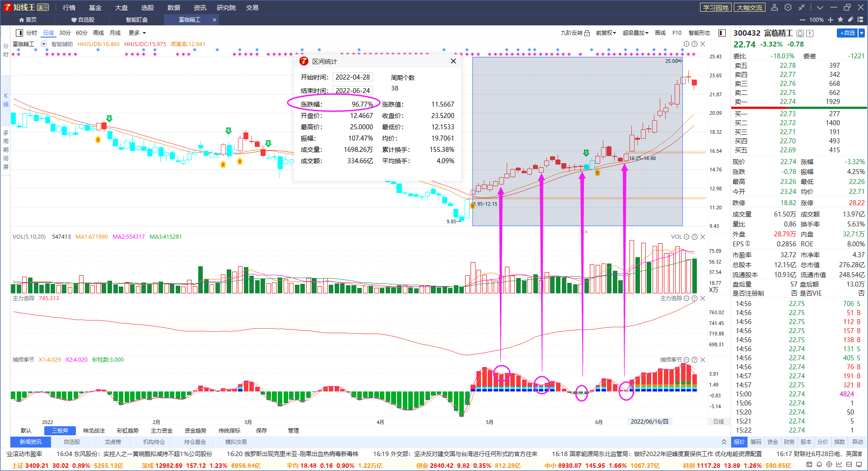This screenshot has height=471, width=868.
Task: Switch period to 月线
Action: 116,33
